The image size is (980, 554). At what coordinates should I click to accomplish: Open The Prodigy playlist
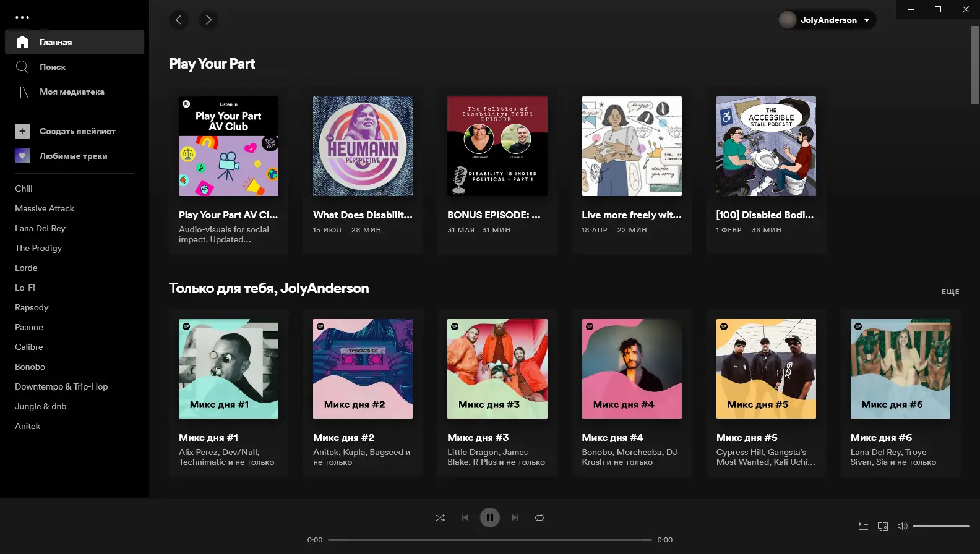tap(38, 248)
